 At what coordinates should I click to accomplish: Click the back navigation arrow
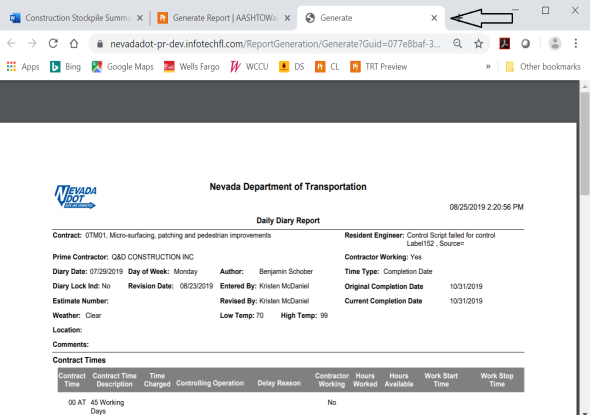point(11,44)
